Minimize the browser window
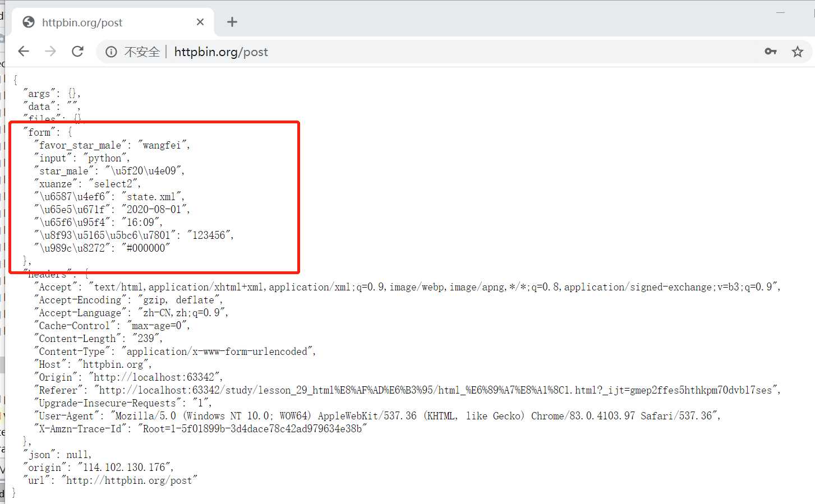The width and height of the screenshot is (815, 504). click(x=780, y=12)
